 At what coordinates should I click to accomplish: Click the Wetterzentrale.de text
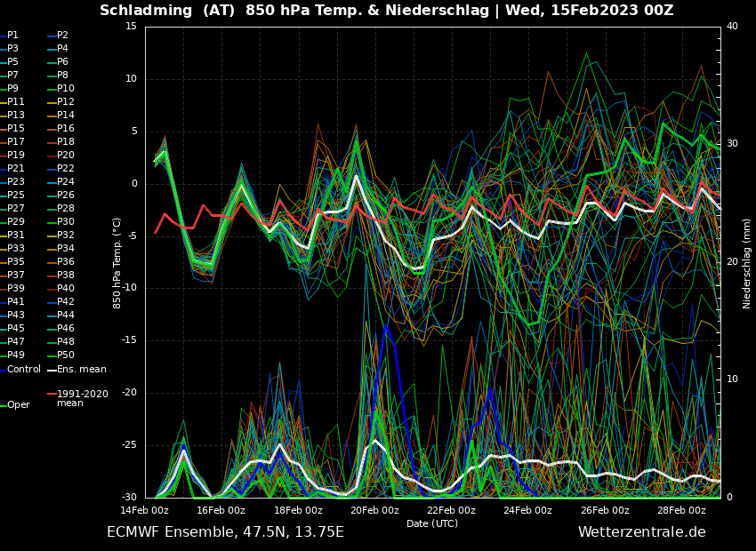coord(641,532)
